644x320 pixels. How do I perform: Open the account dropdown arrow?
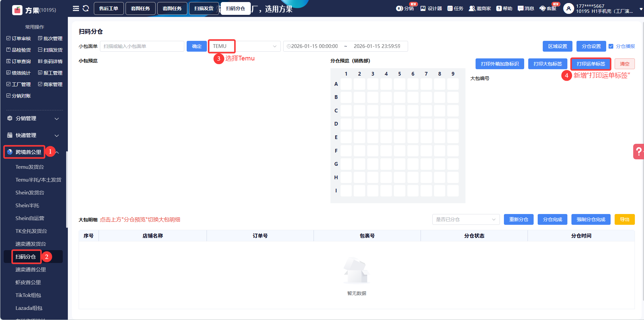tap(641, 9)
